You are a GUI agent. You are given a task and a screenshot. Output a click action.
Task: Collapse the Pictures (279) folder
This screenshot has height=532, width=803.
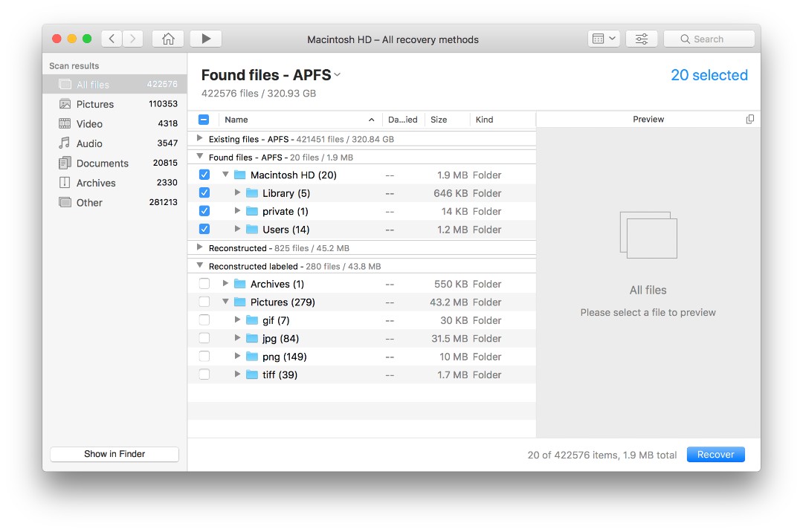point(225,302)
